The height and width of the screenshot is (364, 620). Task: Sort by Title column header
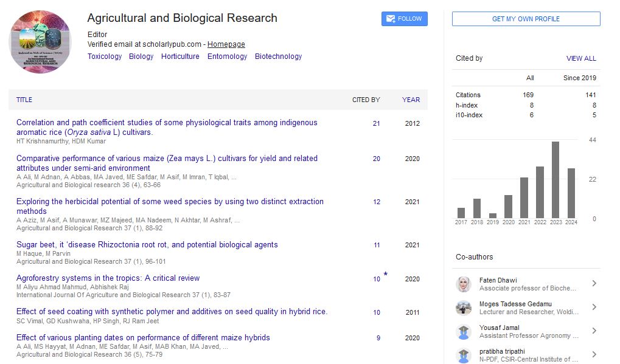click(x=24, y=100)
